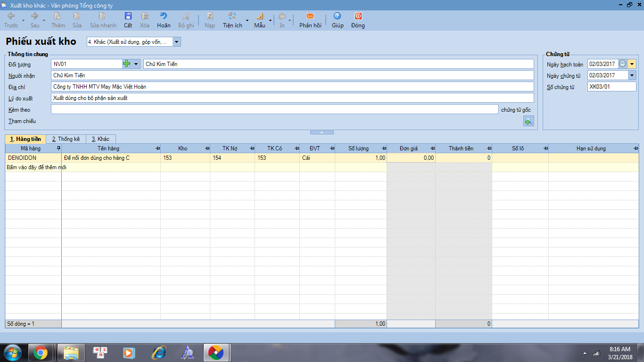Viewport: 644px width, 362px height.
Task: Expand the Mẫu dropdown arrow
Action: pos(270,20)
